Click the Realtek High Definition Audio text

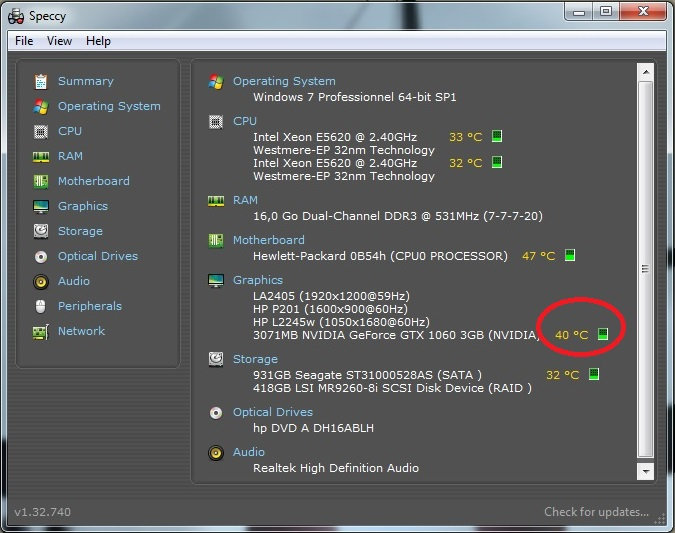tap(336, 468)
